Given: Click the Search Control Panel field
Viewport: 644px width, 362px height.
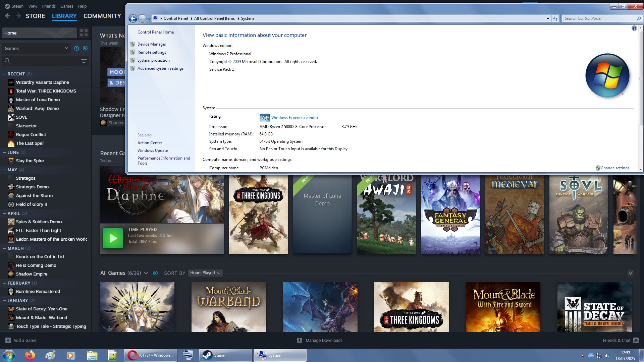Looking at the screenshot, I should tap(602, 18).
